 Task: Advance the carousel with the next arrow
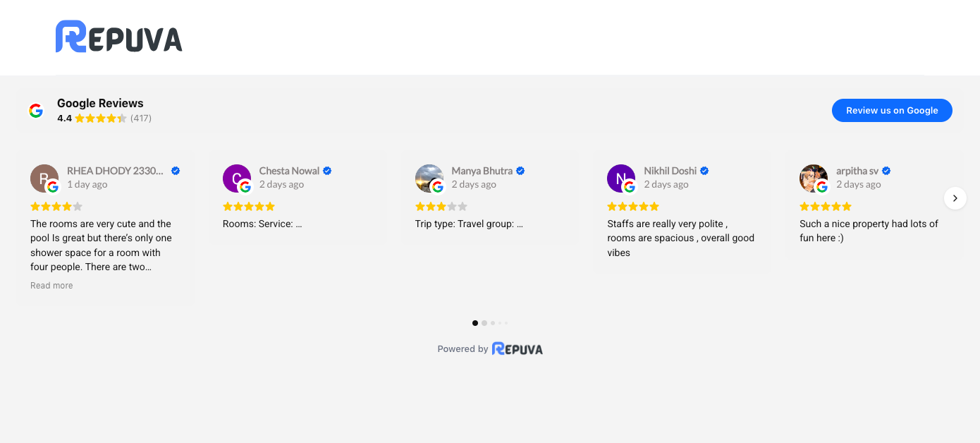click(x=955, y=198)
